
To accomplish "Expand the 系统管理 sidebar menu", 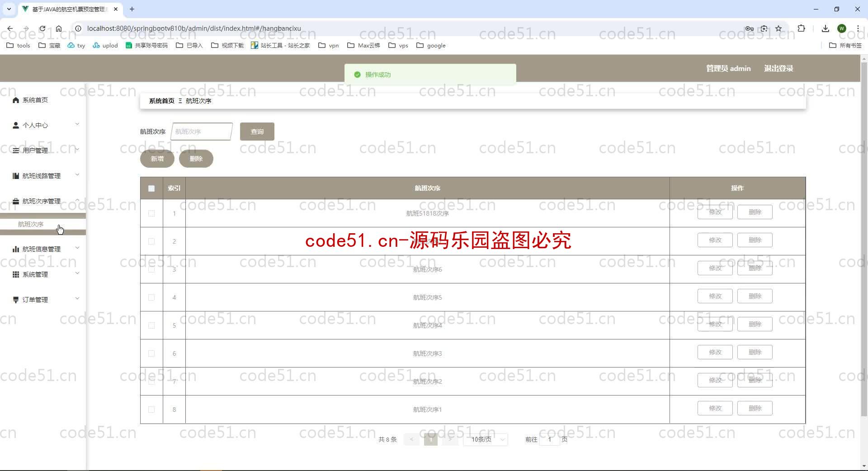I will (x=43, y=274).
